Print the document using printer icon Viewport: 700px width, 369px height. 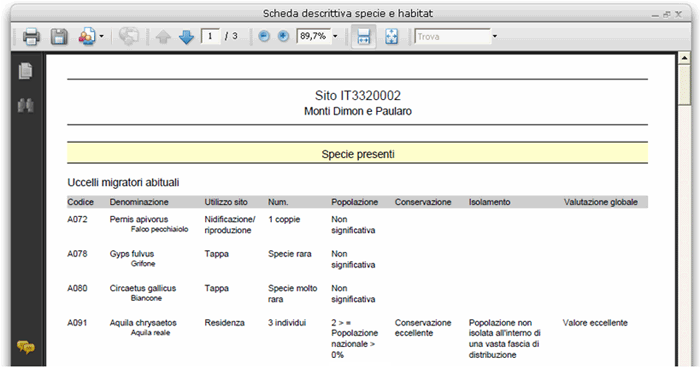coord(31,37)
